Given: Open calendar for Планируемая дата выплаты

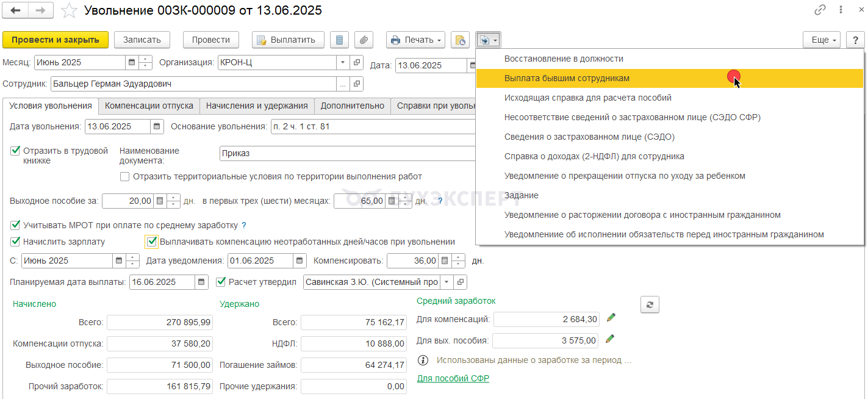Looking at the screenshot, I should (201, 282).
